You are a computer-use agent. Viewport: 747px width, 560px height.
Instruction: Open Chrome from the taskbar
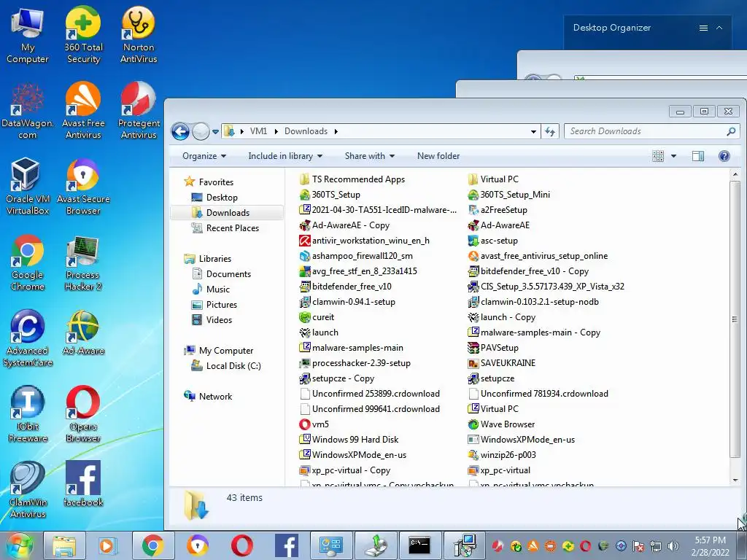(x=152, y=545)
